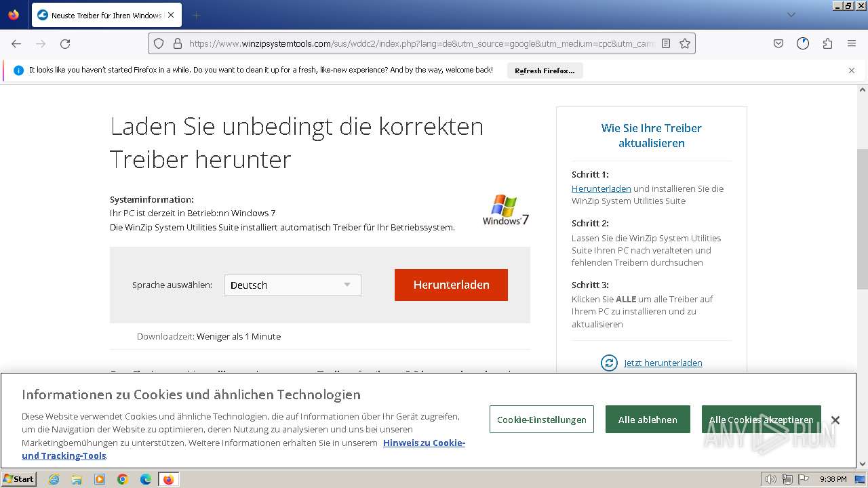Click the page vertical scrollbar thumb
Image resolution: width=868 pixels, height=488 pixels.
pos(863,219)
